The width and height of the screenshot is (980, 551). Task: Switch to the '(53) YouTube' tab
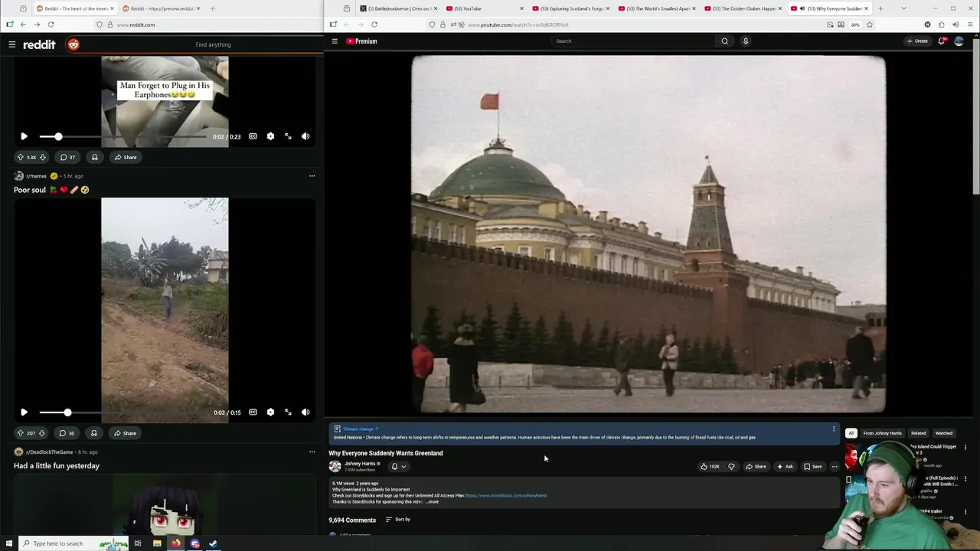485,8
